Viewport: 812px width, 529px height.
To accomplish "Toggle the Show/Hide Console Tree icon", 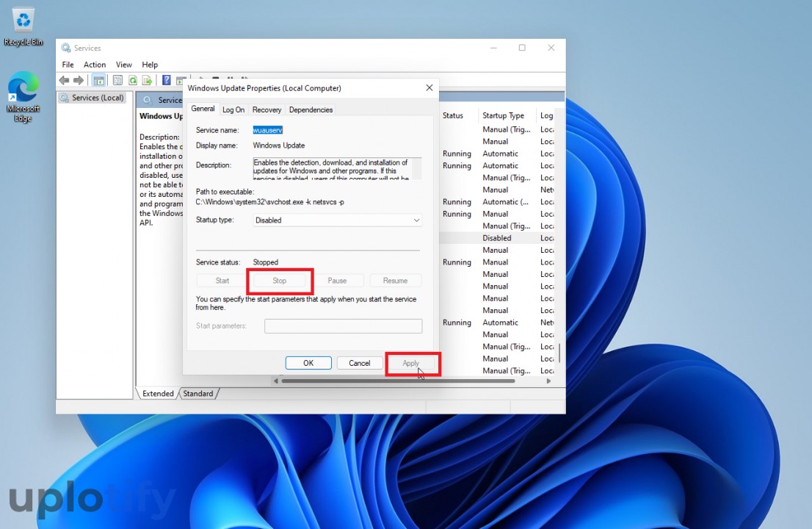I will (x=98, y=80).
